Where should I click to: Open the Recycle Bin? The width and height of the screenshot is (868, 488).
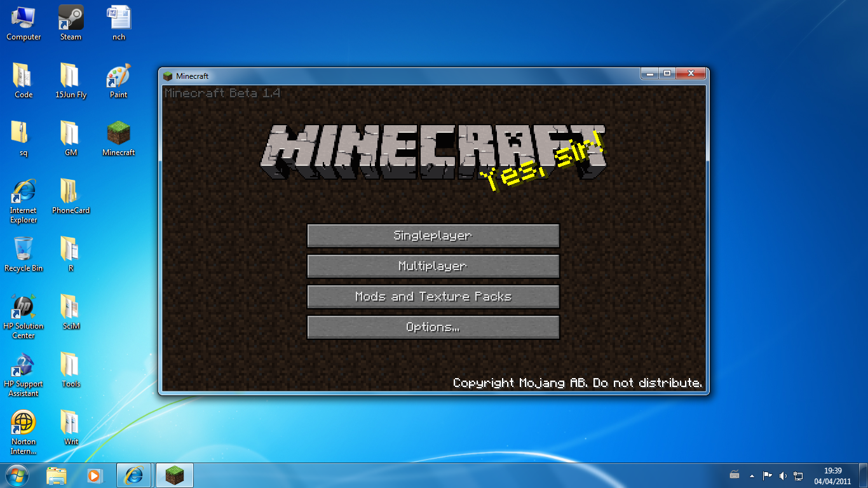pyautogui.click(x=24, y=254)
